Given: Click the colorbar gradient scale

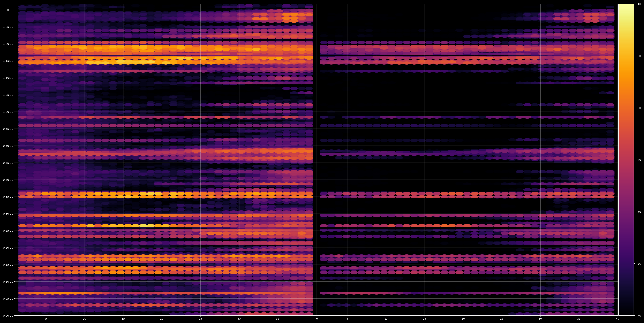Looking at the screenshot, I should tap(626, 160).
